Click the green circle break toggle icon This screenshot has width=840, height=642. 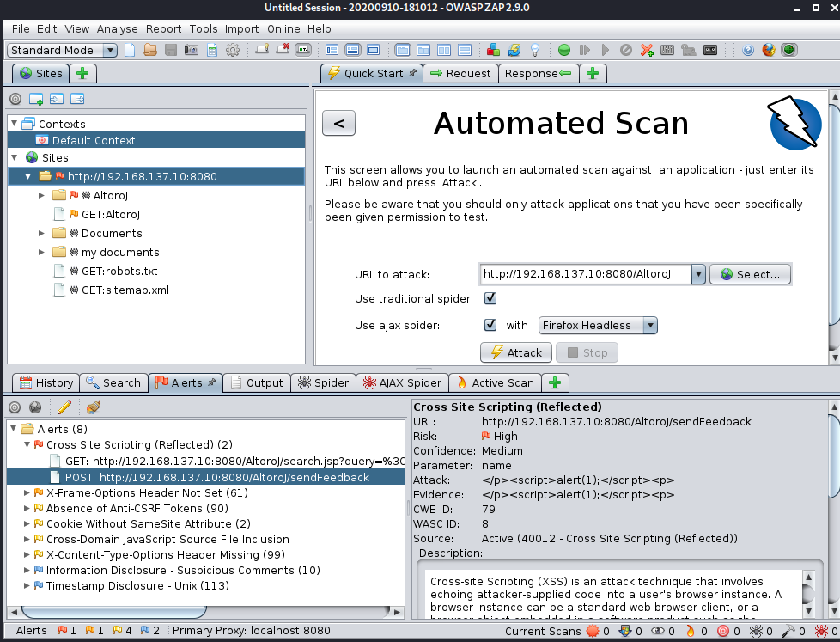tap(564, 50)
